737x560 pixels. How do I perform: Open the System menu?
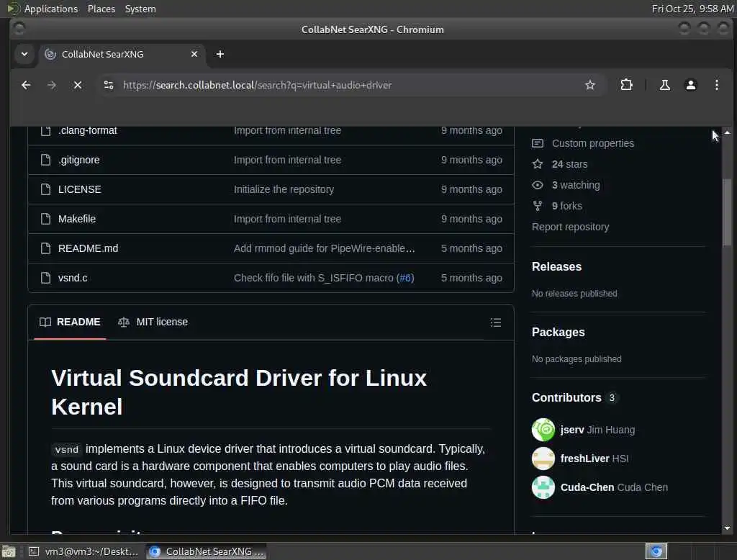pos(140,9)
